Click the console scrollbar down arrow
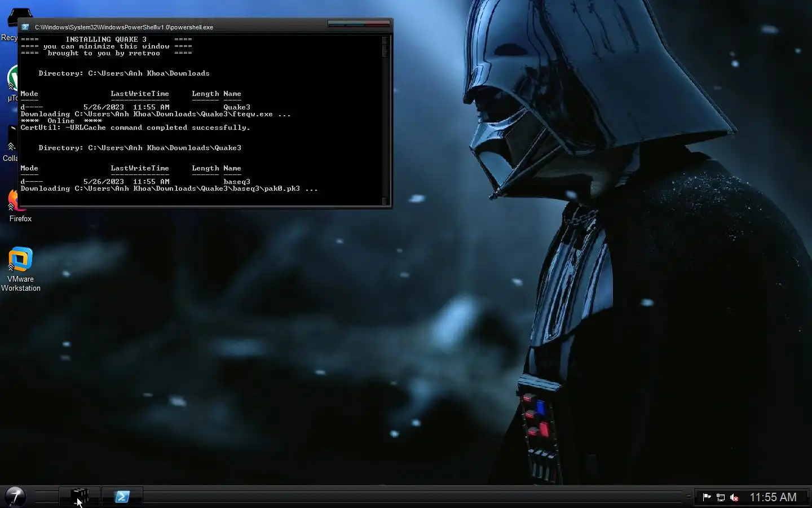 [x=386, y=201]
